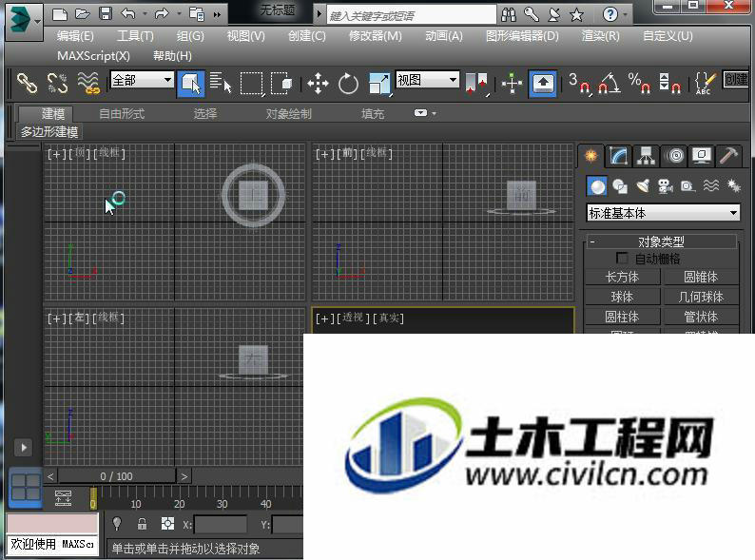This screenshot has height=560, width=755.
Task: Choose the Rectangular Selection Region tool
Action: click(252, 84)
